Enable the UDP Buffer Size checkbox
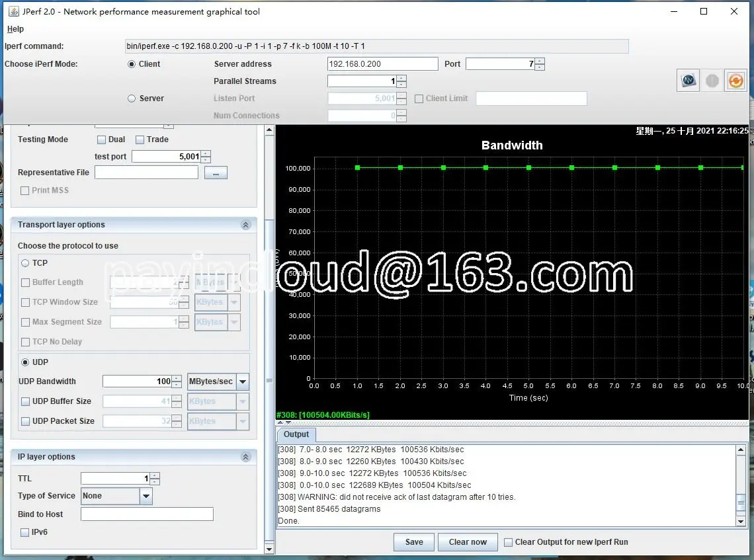Screen dimensions: 754x560 pos(26,401)
